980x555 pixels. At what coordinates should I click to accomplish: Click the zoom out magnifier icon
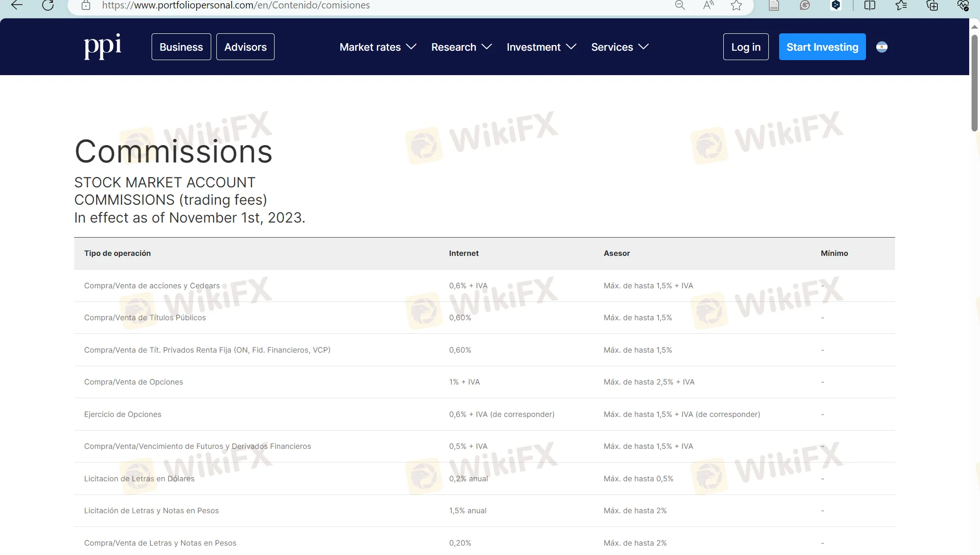click(x=680, y=6)
